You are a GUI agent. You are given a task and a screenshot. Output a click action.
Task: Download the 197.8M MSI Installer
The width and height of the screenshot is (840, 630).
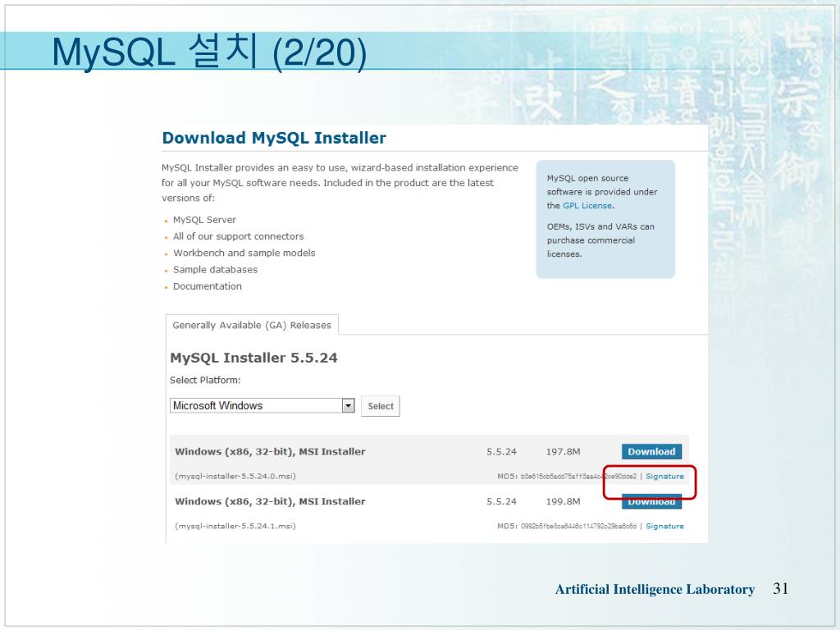[651, 452]
